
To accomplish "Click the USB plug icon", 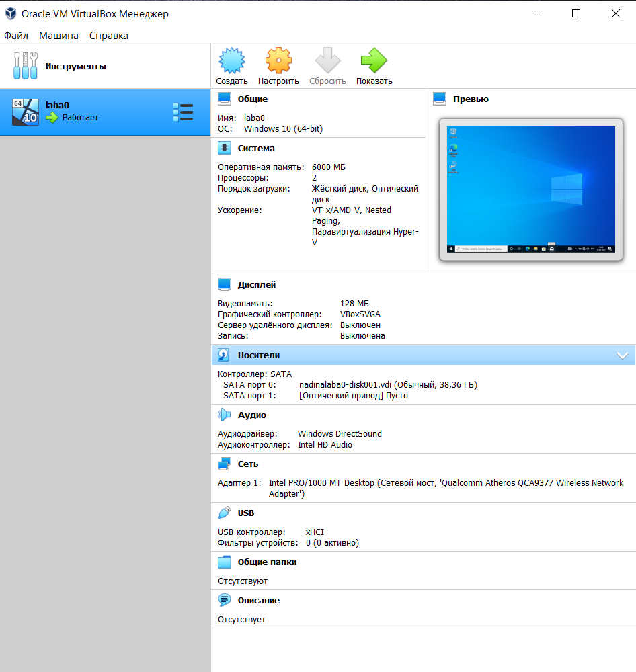I will coord(225,513).
